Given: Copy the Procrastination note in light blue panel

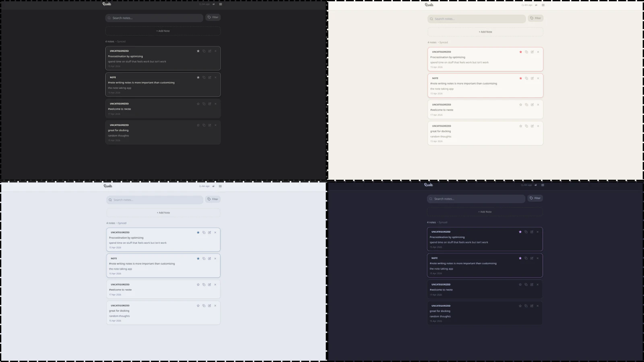Looking at the screenshot, I should pyautogui.click(x=204, y=232).
